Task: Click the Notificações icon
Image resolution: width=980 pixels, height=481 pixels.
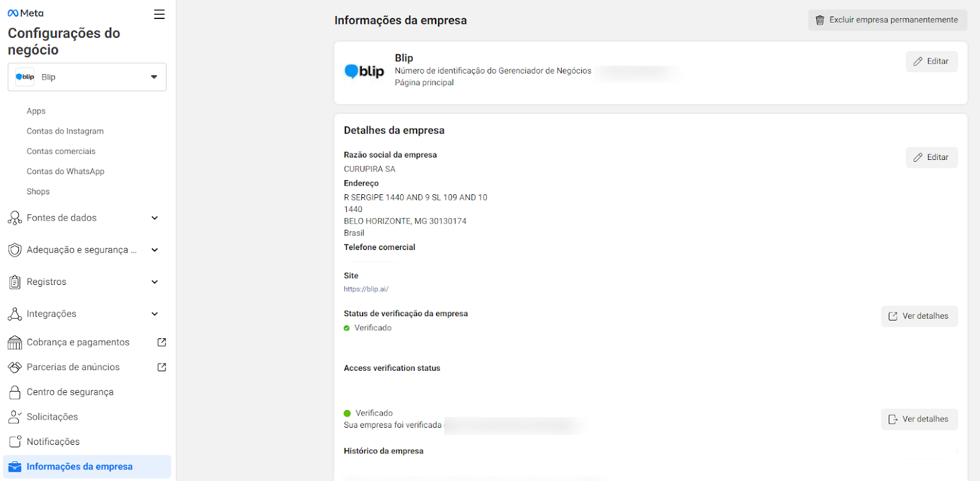Action: pos(15,442)
